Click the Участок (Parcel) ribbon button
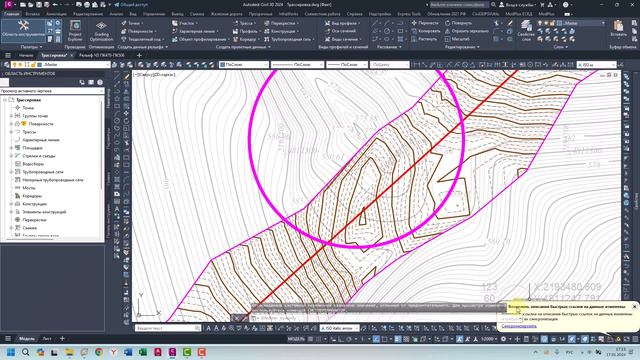Screen dimensions: 640x360 [186, 23]
